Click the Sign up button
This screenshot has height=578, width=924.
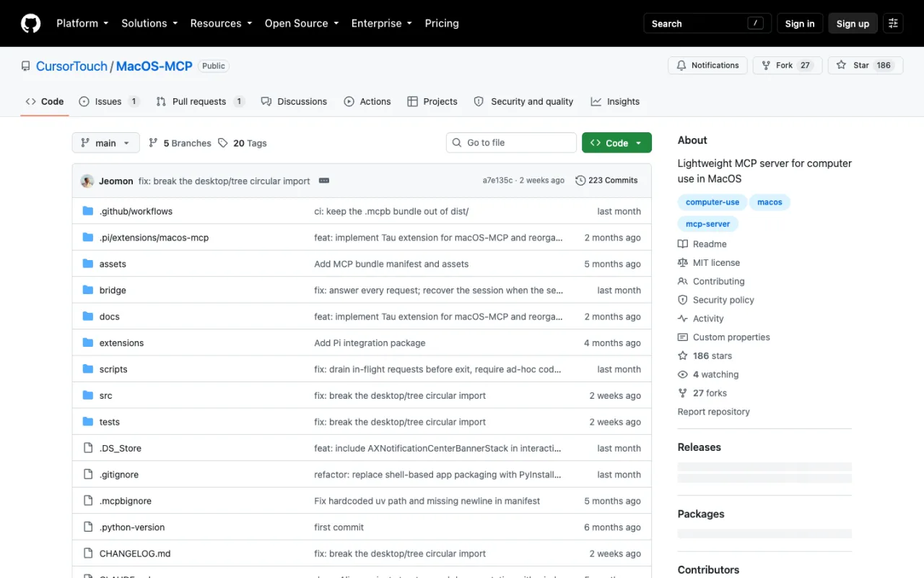click(x=853, y=23)
